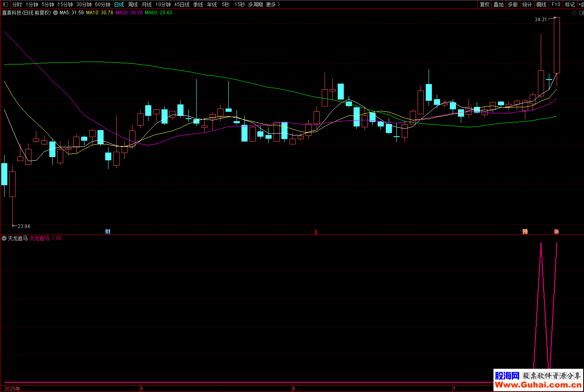Screen dimensions: 584x392
Task: Select the 60分钟 period tab
Action: (x=103, y=4)
